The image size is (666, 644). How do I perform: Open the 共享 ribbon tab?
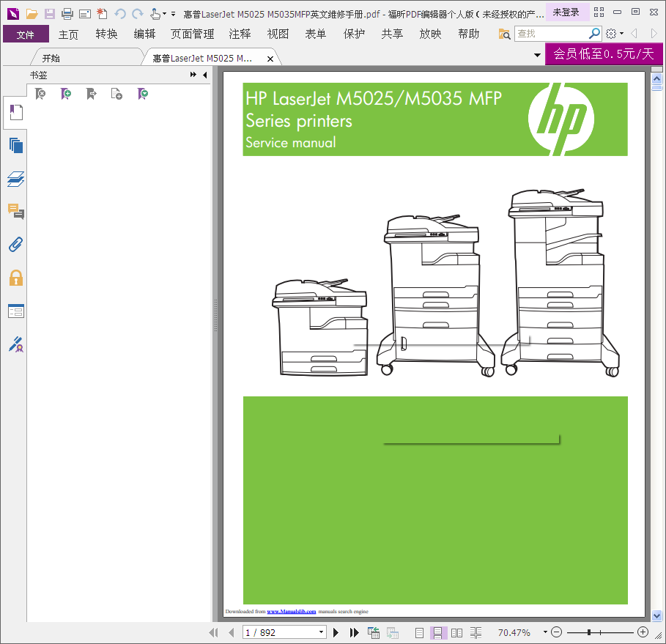click(x=392, y=34)
